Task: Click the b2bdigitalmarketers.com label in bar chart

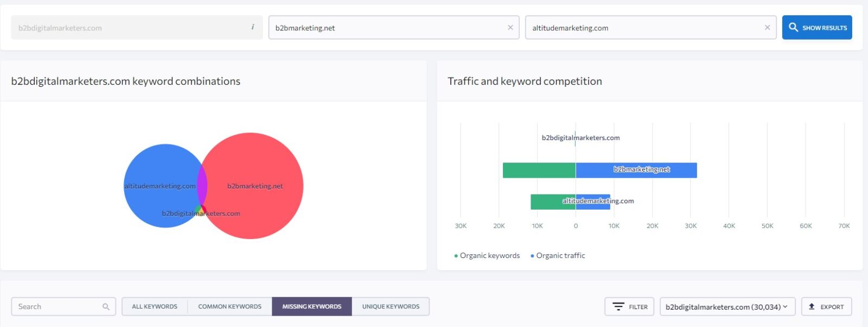Action: point(580,138)
